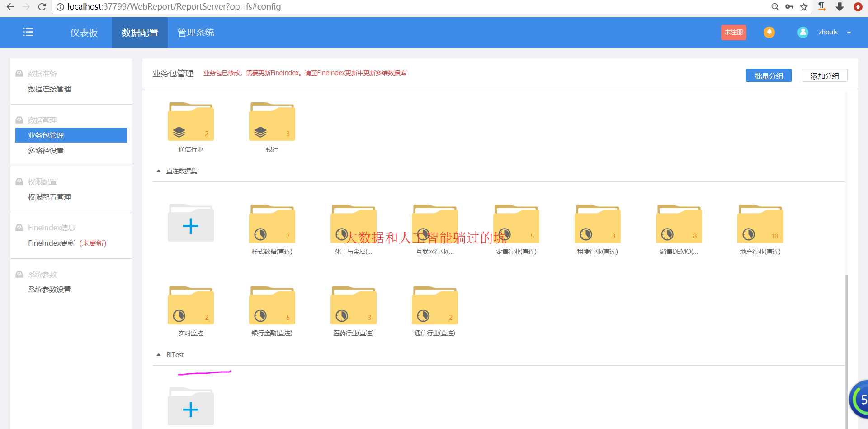Click the 系统参数 section icon
Viewport: 868px width, 429px height.
tap(19, 274)
